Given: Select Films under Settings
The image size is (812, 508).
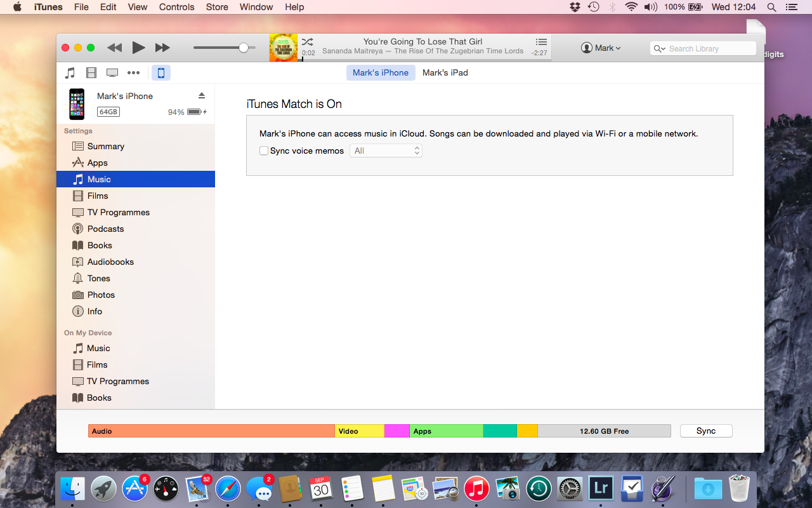Looking at the screenshot, I should [136, 196].
